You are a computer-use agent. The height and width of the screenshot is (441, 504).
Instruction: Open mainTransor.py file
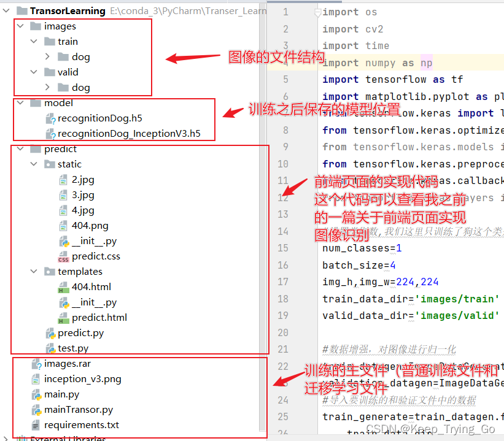pyautogui.click(x=79, y=410)
